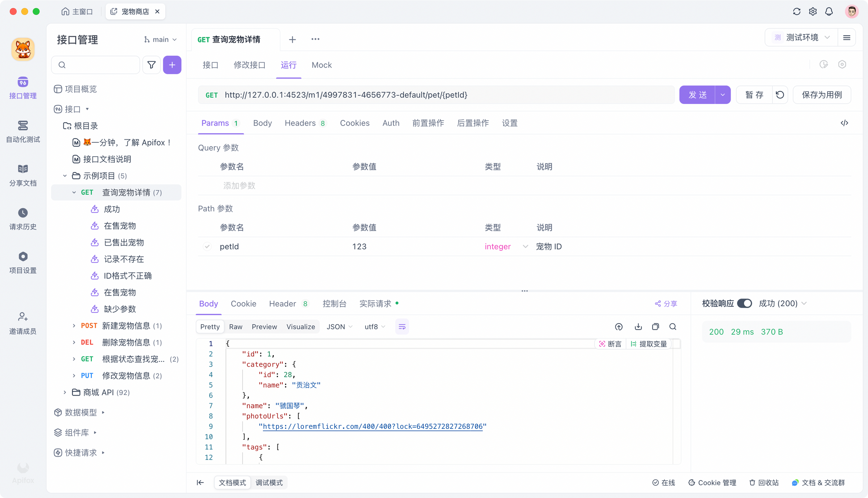Download the response body
Image resolution: width=868 pixels, height=498 pixels.
pyautogui.click(x=638, y=326)
